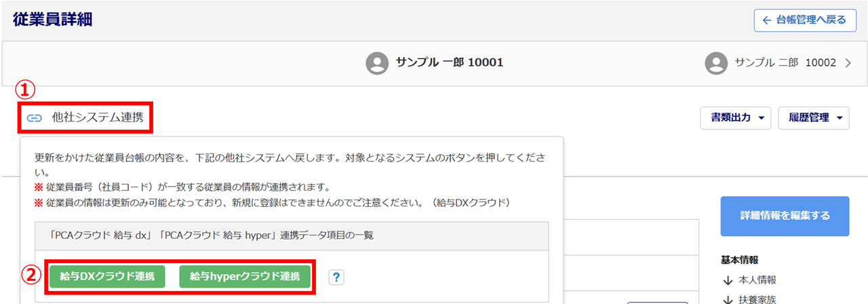Click the サンプル 一郎 10001 employee name
Screen dimensions: 868x304
450,63
